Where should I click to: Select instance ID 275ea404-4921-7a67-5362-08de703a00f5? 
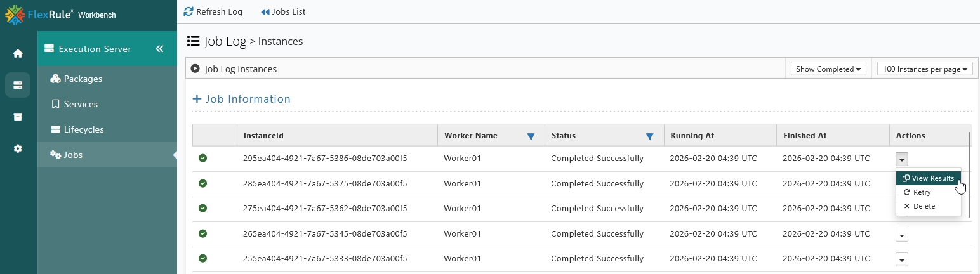325,209
